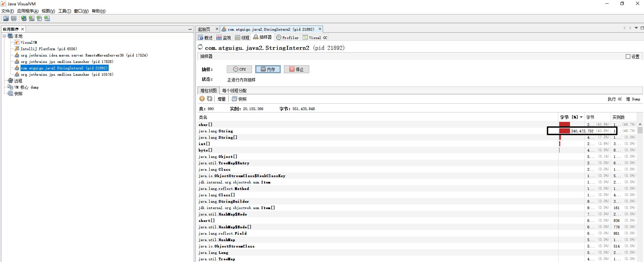Close the StringIntern2 (pid 21892) tab
The image size is (644, 262).
[320, 29]
